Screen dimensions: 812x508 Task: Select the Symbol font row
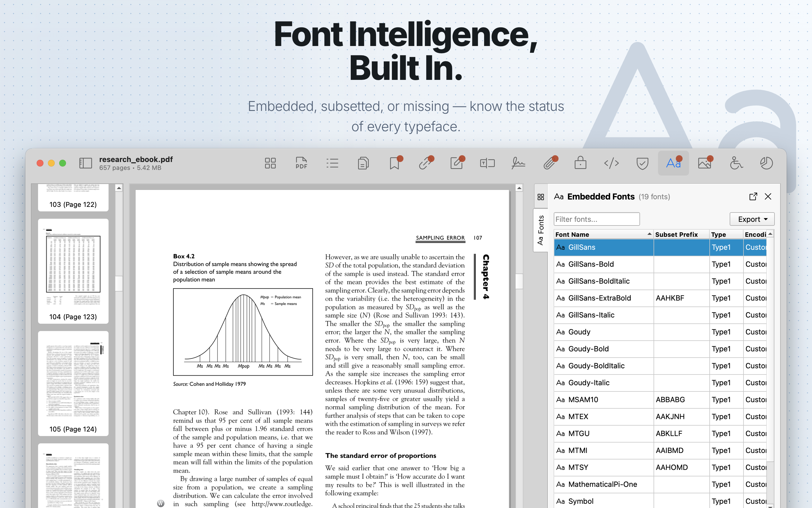(660, 501)
